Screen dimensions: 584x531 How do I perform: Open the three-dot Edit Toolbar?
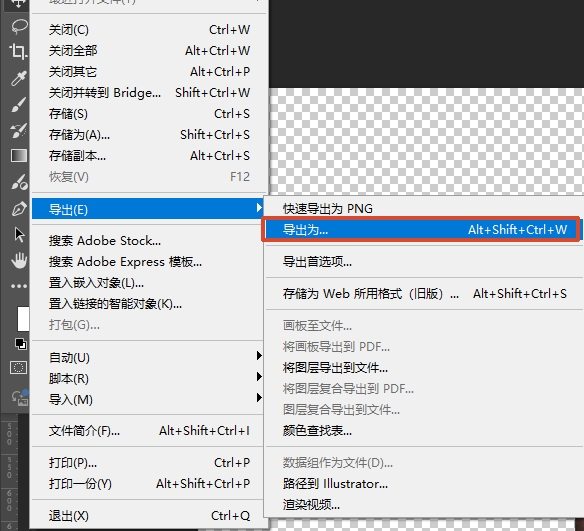[19, 286]
